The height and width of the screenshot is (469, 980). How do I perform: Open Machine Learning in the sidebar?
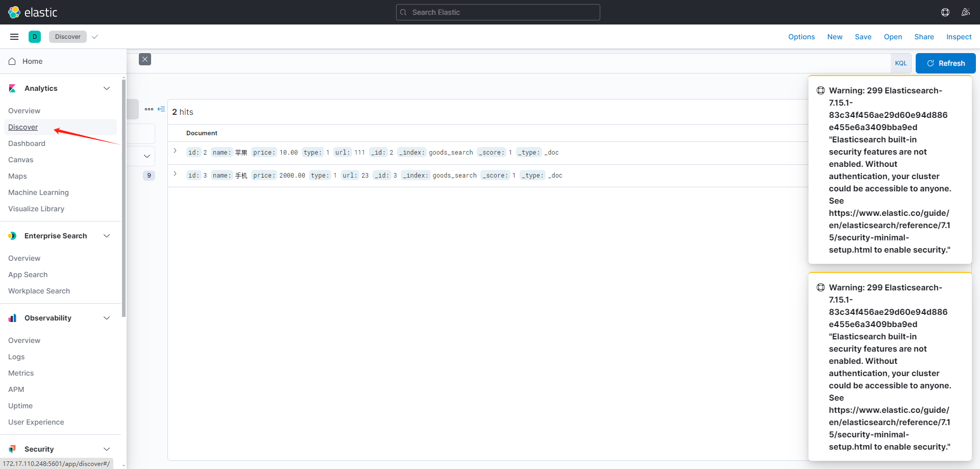point(38,192)
